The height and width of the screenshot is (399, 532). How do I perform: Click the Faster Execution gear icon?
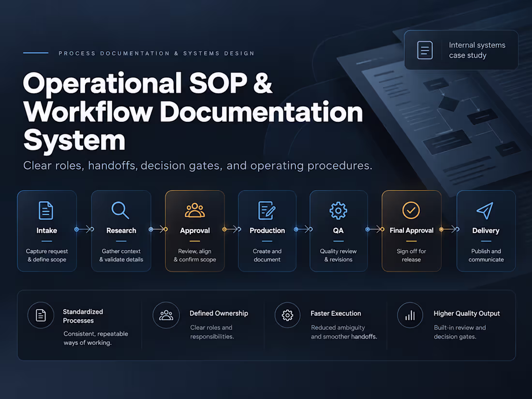pos(287,315)
